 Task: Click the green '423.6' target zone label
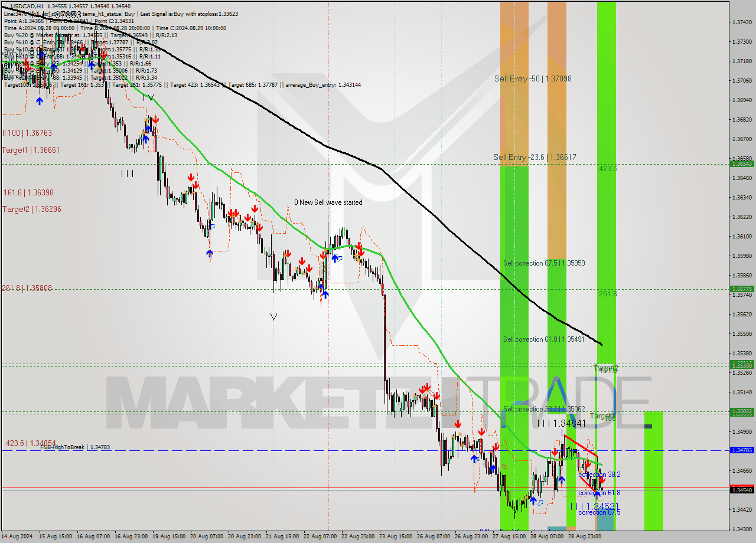tap(608, 168)
